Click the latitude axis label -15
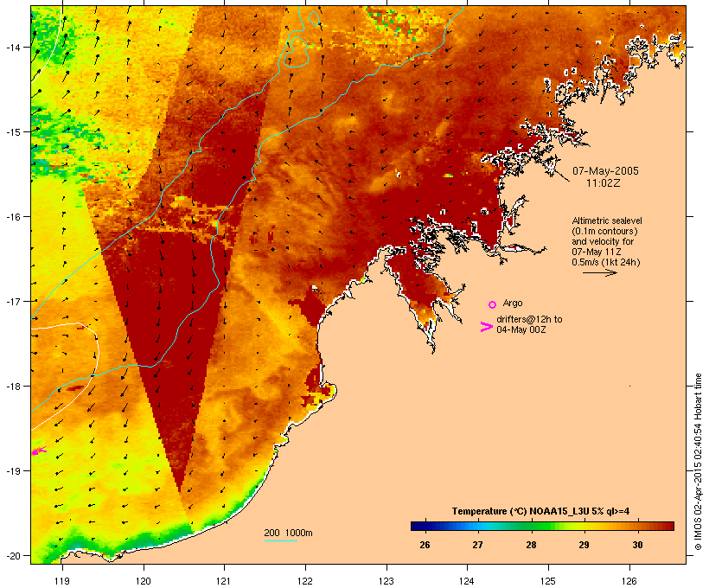 pos(13,132)
